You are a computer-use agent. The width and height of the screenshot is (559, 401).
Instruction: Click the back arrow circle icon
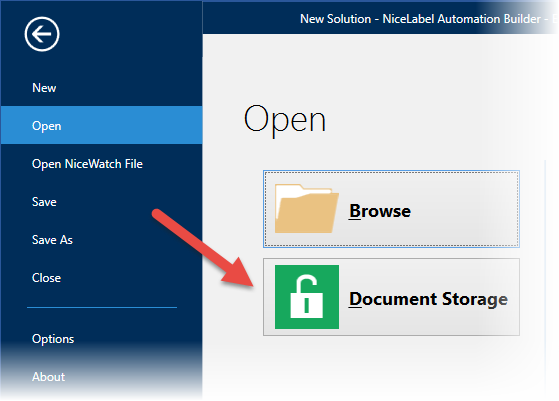click(x=42, y=34)
